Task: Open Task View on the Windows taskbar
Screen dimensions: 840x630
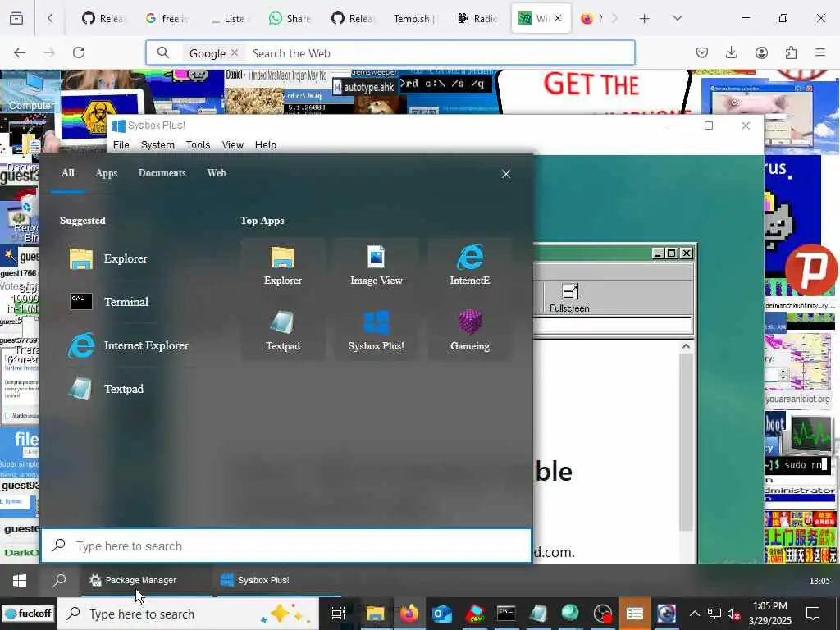Action: click(x=339, y=614)
